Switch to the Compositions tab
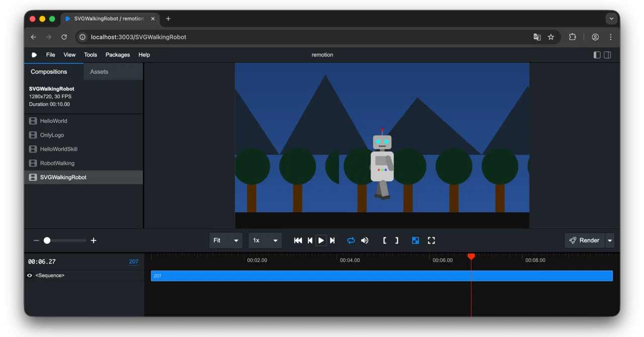Screen dimensions: 644x337 pos(54,71)
